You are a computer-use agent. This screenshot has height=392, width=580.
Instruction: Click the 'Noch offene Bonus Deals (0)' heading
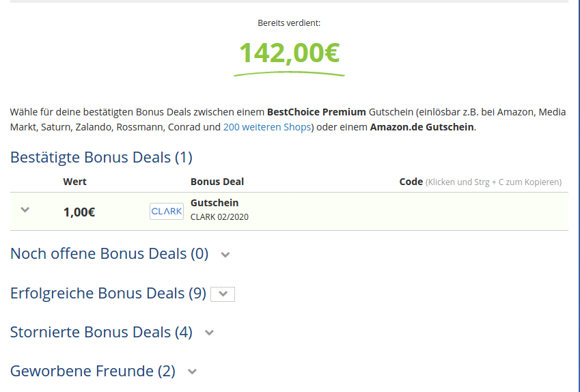click(x=109, y=253)
